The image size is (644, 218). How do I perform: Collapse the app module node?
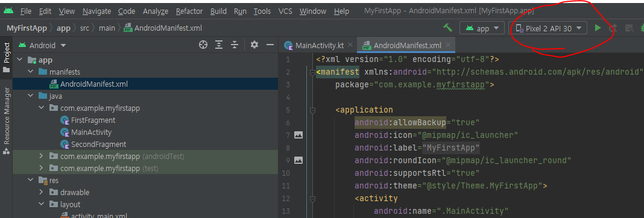click(x=19, y=60)
